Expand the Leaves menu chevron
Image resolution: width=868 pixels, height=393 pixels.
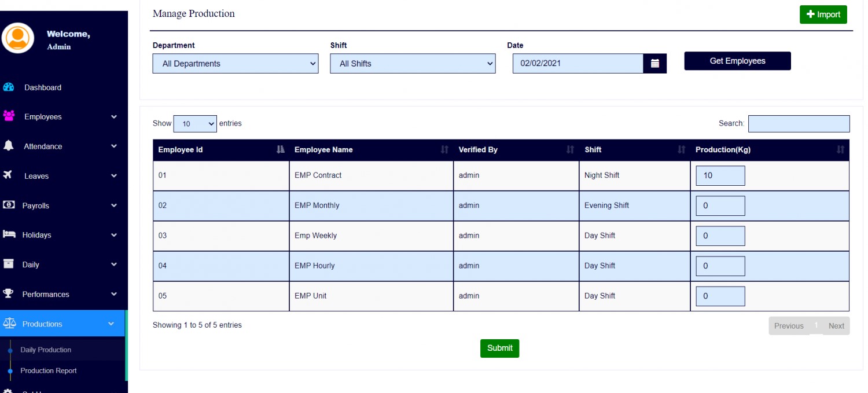pyautogui.click(x=114, y=176)
